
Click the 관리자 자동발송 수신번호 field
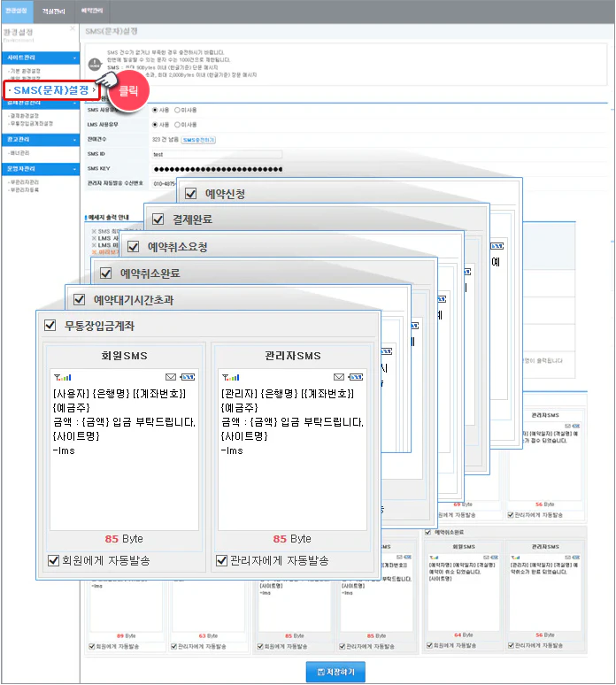(x=164, y=184)
